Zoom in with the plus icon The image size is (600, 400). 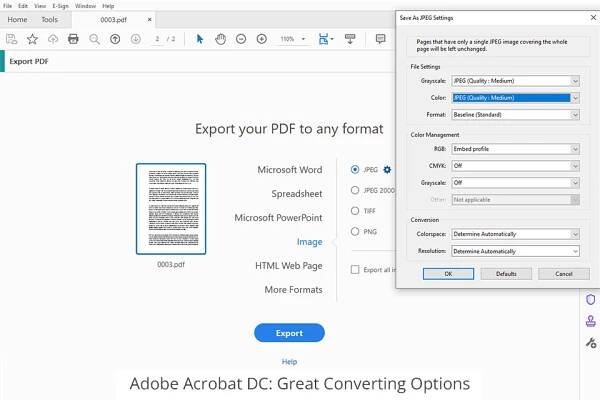click(x=262, y=39)
